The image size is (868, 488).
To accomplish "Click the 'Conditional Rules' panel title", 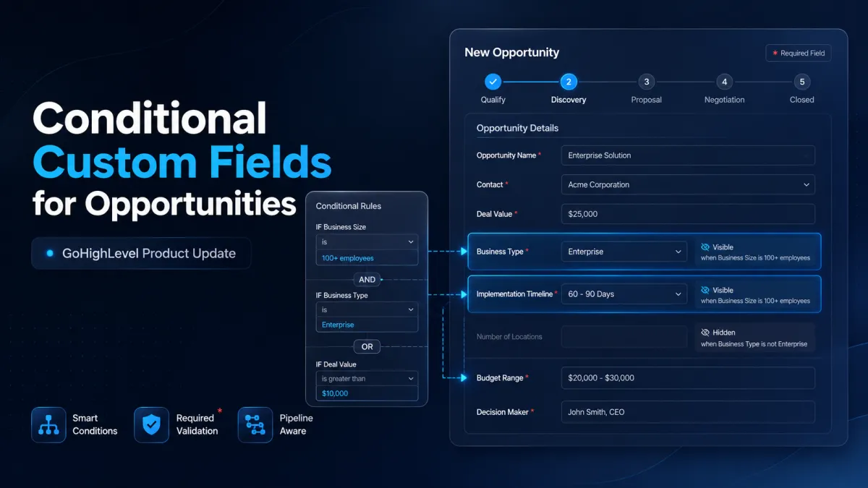I will [x=349, y=206].
